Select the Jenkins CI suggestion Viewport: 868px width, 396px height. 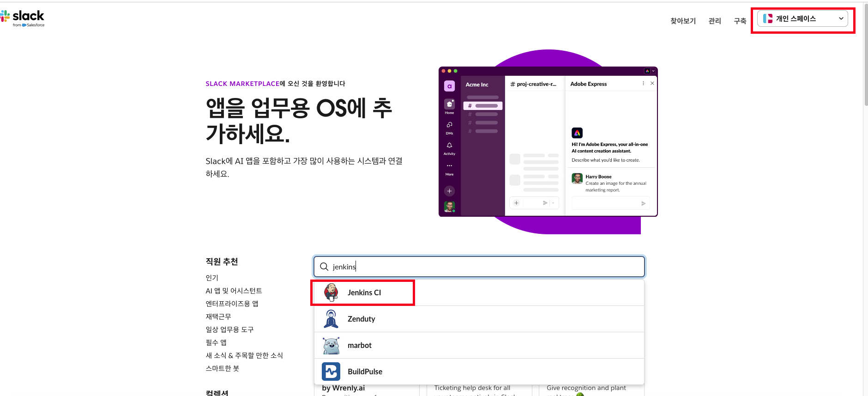tap(479, 292)
